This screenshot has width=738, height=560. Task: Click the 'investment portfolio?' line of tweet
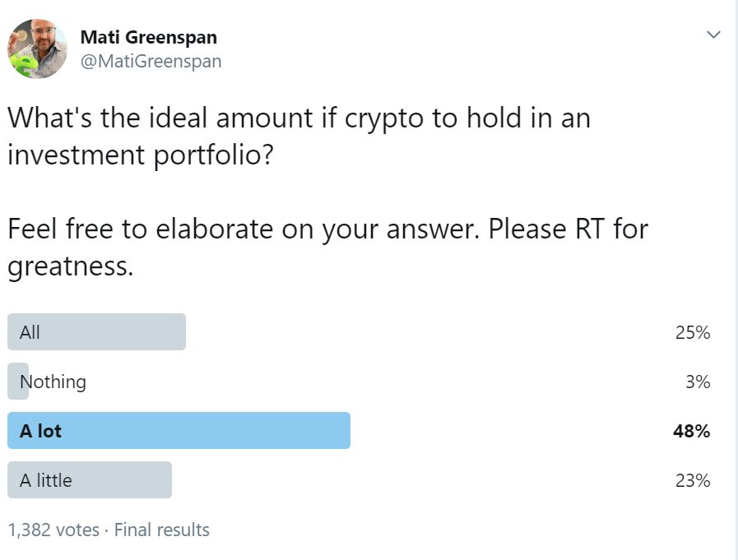point(140,155)
